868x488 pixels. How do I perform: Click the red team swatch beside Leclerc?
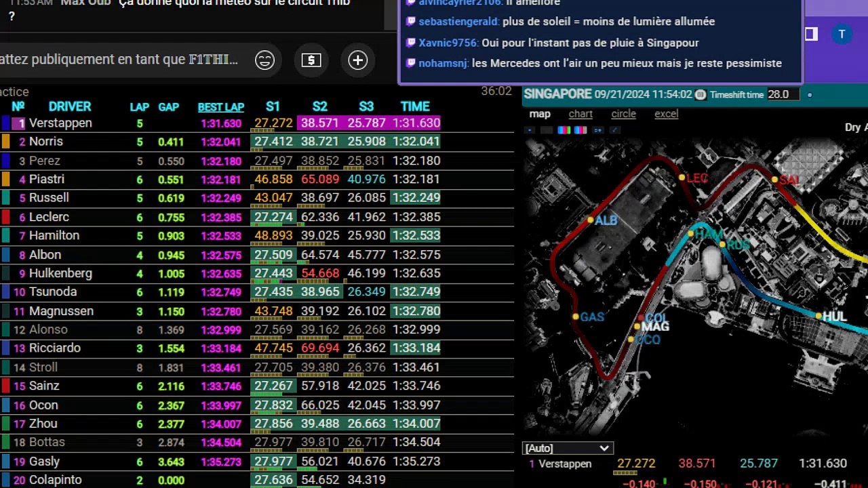tap(5, 217)
